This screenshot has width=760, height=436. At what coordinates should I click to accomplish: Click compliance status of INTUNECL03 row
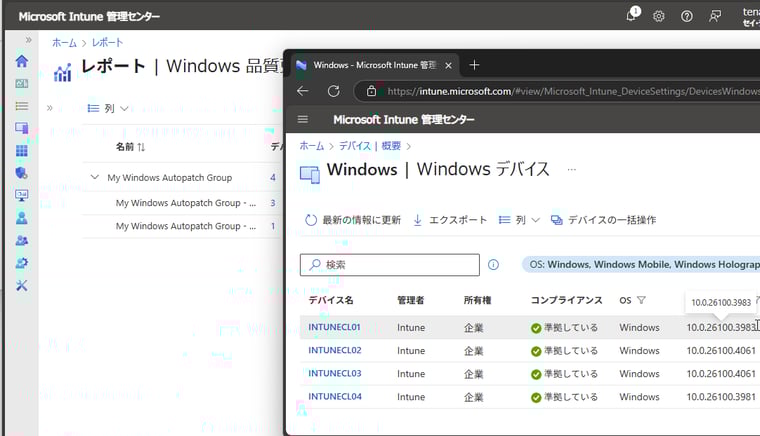coord(564,374)
